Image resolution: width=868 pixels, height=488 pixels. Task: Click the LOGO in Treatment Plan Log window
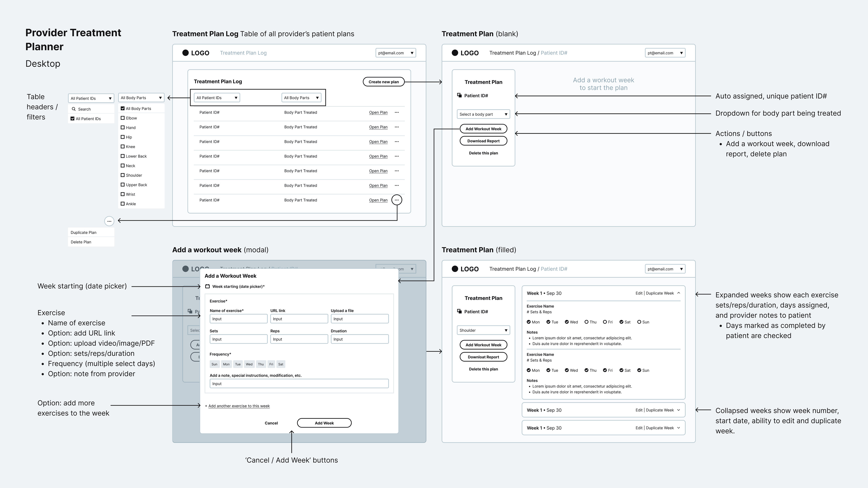(196, 53)
